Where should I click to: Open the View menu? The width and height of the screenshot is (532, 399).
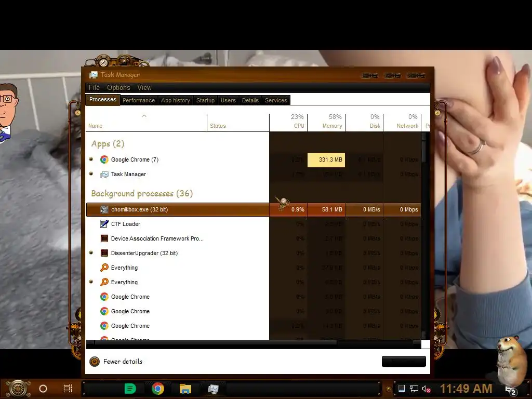click(x=144, y=87)
